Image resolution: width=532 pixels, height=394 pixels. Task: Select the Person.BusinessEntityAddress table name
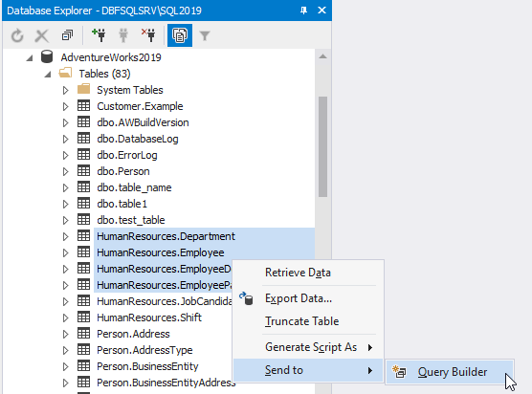[166, 383]
